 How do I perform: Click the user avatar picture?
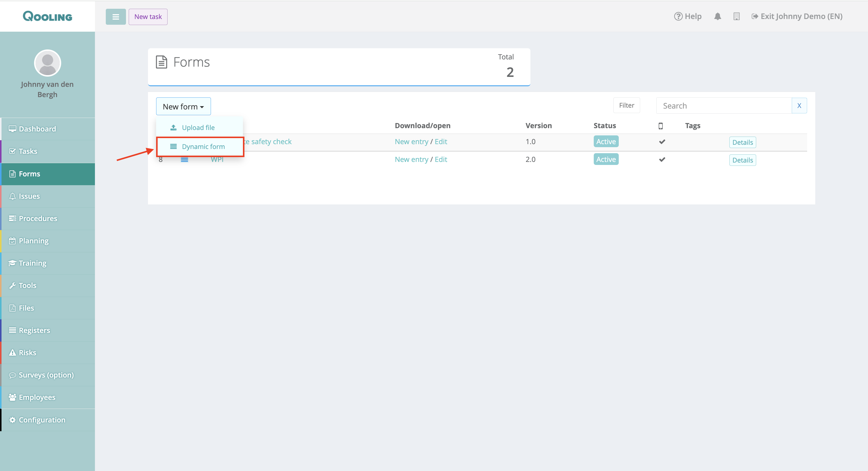pos(48,63)
